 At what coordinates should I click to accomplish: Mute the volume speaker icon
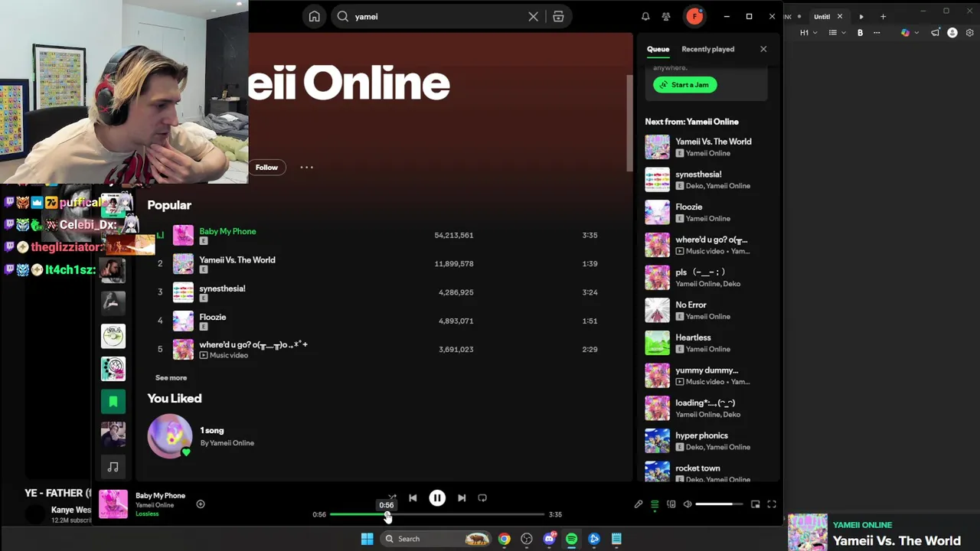tap(688, 504)
